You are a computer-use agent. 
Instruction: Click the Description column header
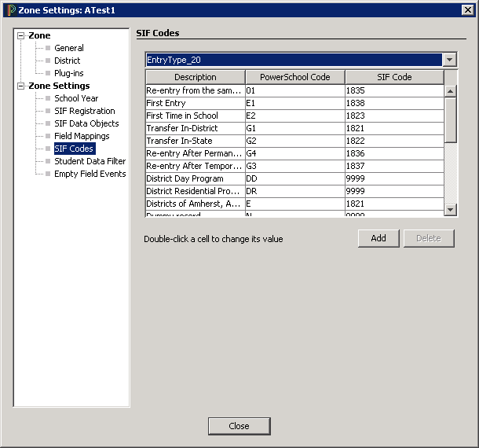pos(195,77)
